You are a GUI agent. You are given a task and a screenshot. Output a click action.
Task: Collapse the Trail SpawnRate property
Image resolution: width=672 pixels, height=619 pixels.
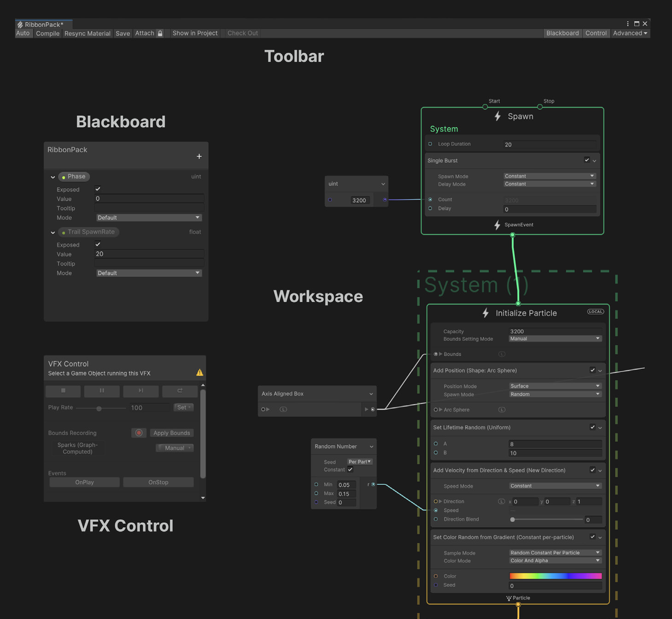pyautogui.click(x=53, y=232)
